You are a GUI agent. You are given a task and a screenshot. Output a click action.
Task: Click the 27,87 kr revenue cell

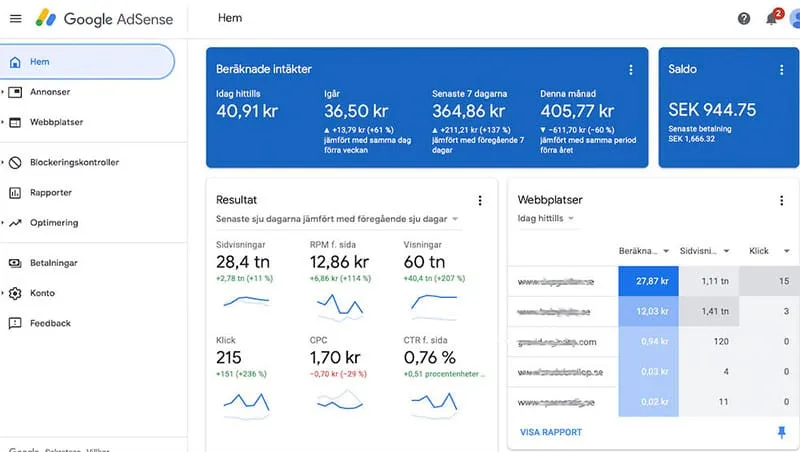pyautogui.click(x=648, y=284)
